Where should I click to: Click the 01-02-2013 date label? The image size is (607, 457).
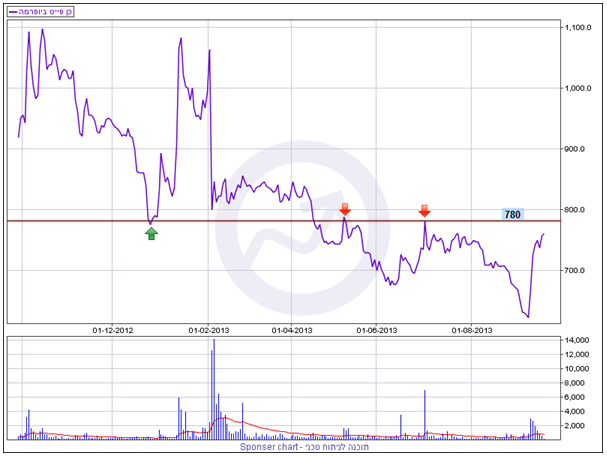[x=208, y=329]
